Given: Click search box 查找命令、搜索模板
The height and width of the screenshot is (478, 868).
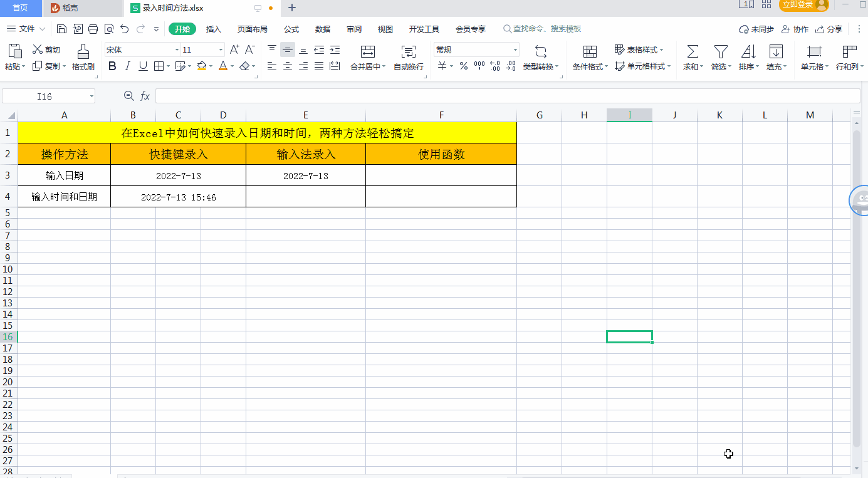Looking at the screenshot, I should click(543, 29).
